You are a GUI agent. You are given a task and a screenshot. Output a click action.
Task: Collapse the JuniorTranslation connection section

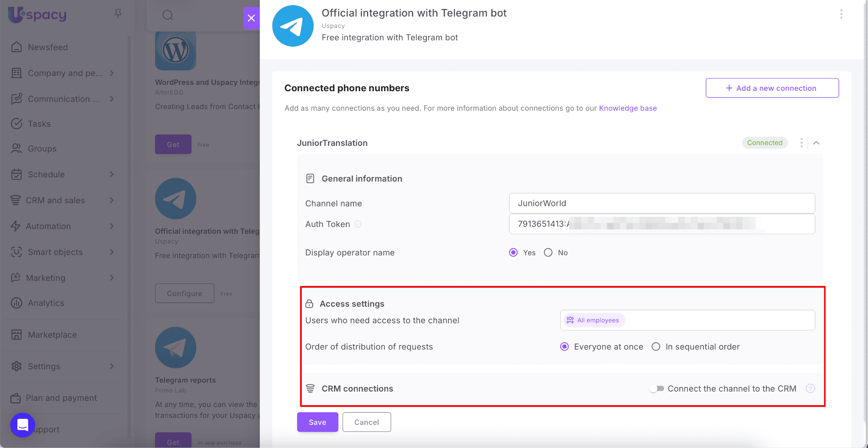point(816,143)
